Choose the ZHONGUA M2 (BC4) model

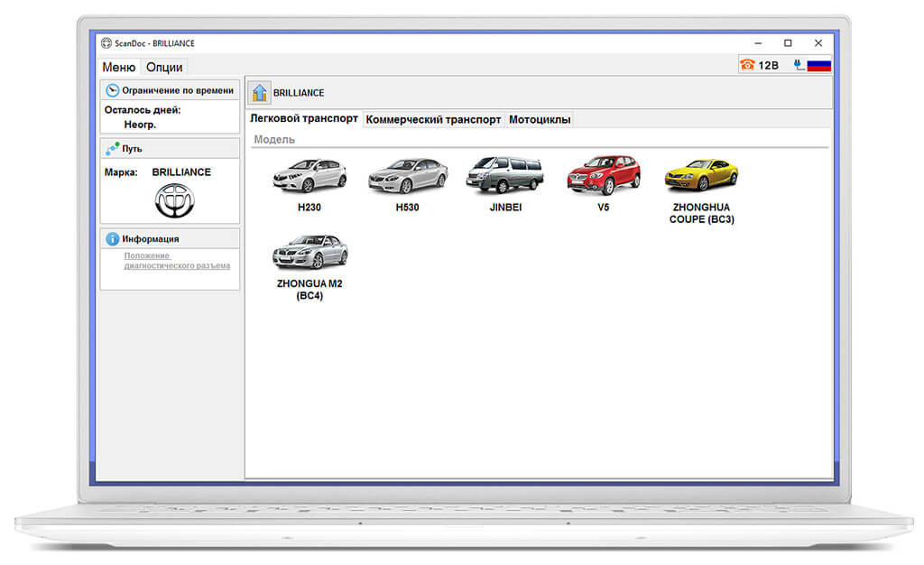click(310, 267)
